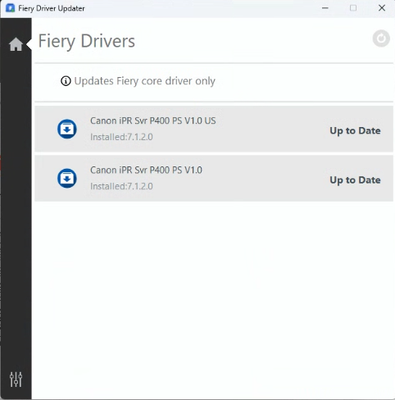395x400 pixels.
Task: Click the Fiery Driver Updater title bar icon
Action: pyautogui.click(x=10, y=8)
